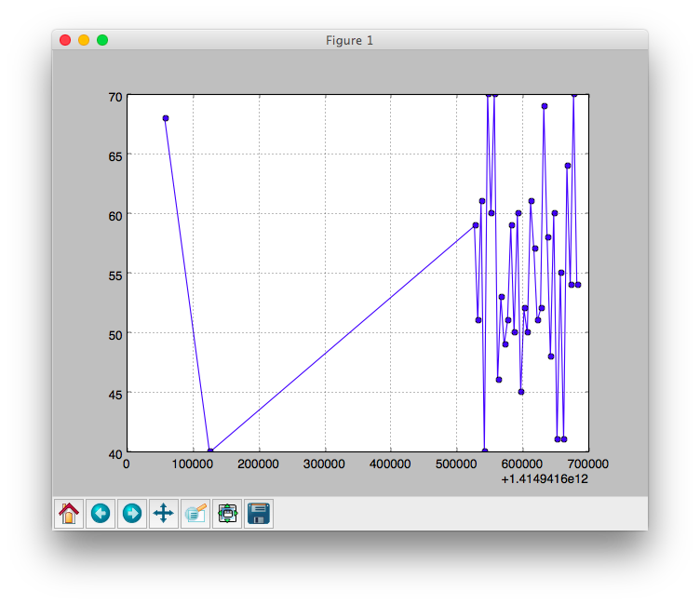Open Configure subplots tool
The image size is (700, 605).
pos(227,514)
